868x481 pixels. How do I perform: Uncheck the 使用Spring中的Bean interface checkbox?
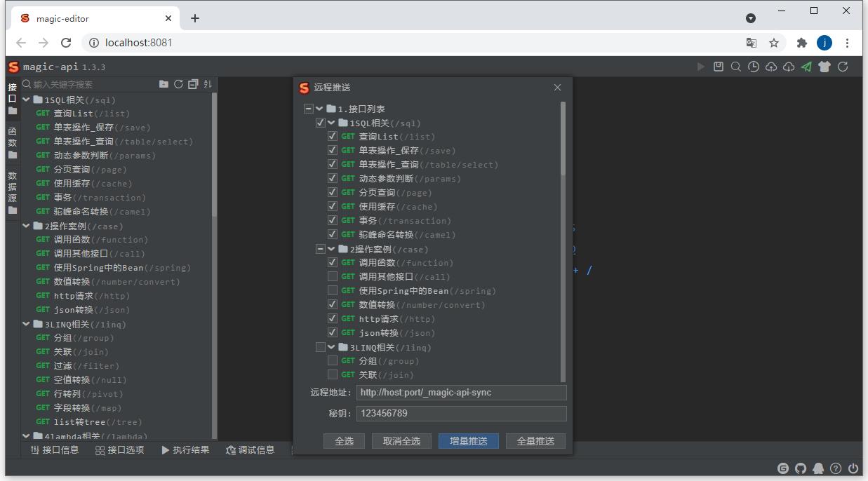tap(332, 290)
